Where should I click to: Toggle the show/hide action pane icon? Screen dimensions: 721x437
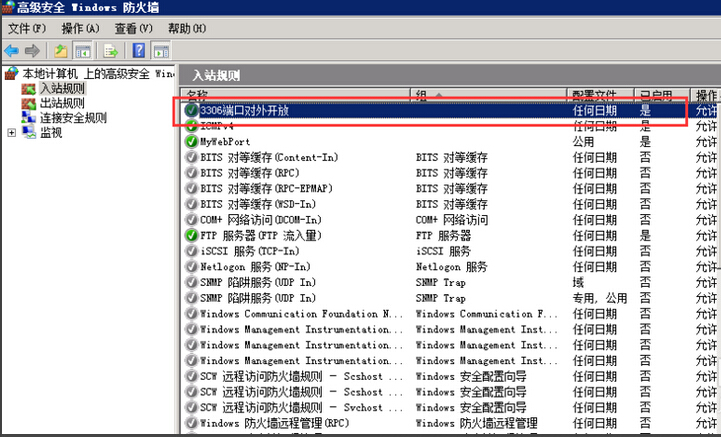pyautogui.click(x=160, y=50)
